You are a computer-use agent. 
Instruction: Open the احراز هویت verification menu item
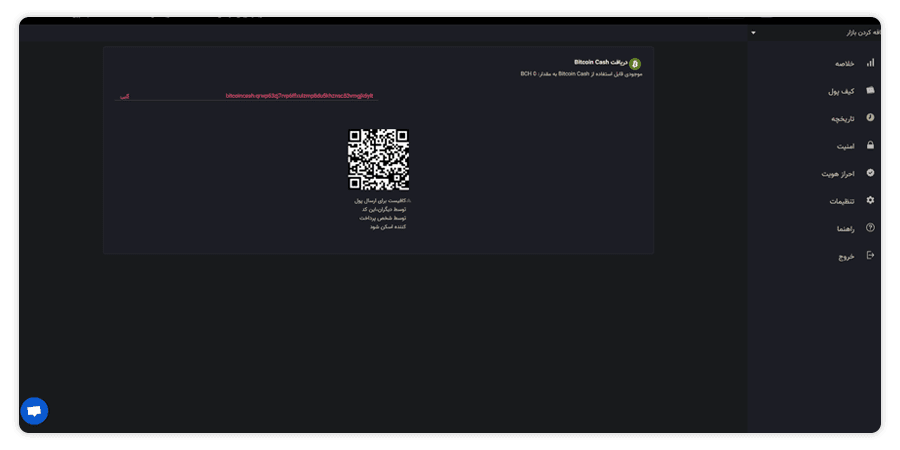pos(838,174)
